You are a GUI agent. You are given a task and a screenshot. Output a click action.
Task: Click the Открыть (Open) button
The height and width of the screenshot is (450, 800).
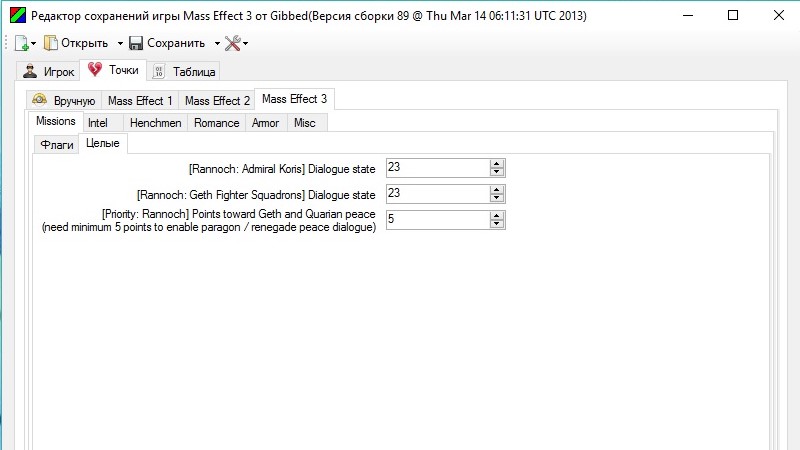76,43
